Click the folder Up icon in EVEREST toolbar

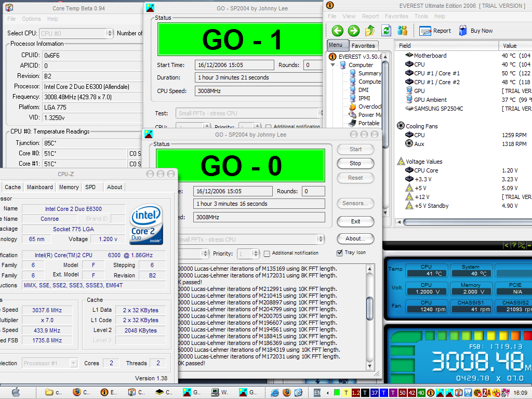(x=370, y=31)
